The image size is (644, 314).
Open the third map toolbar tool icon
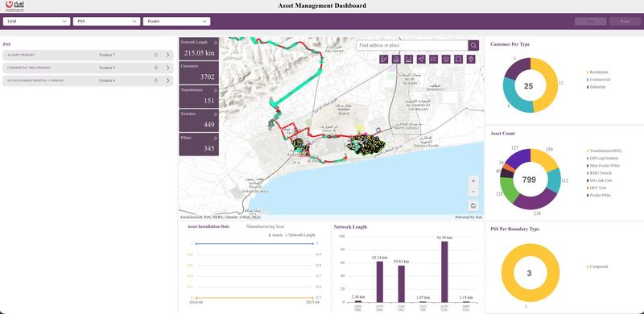(x=409, y=60)
